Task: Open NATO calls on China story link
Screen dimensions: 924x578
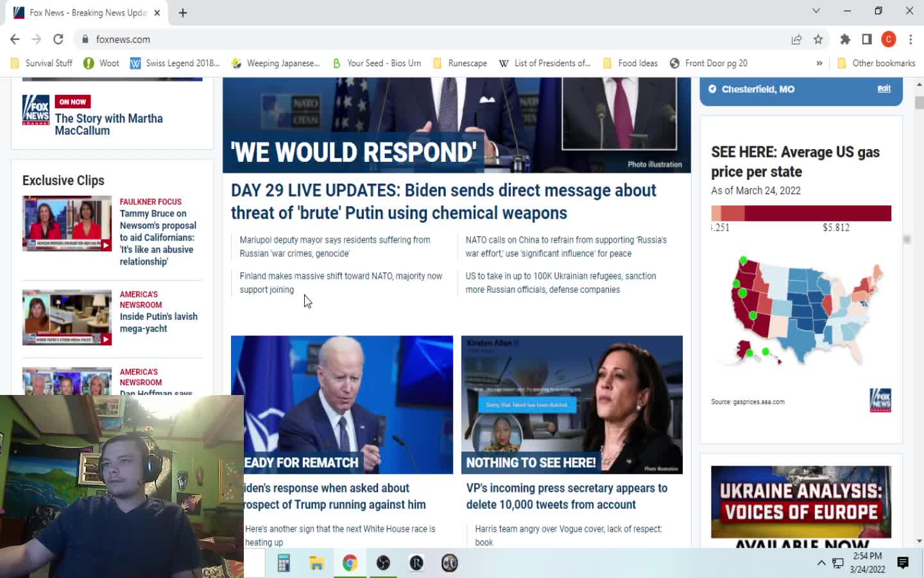Action: (566, 247)
